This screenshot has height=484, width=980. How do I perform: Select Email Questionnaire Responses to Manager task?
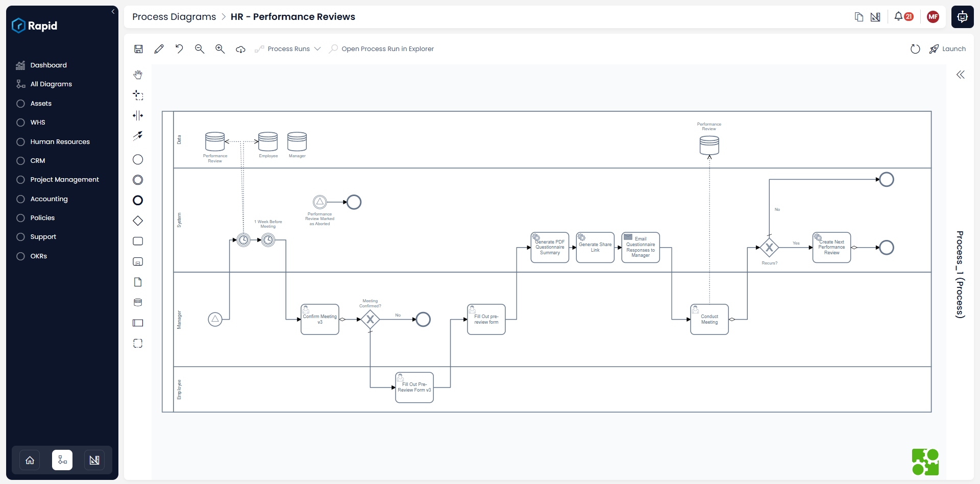[x=641, y=248]
